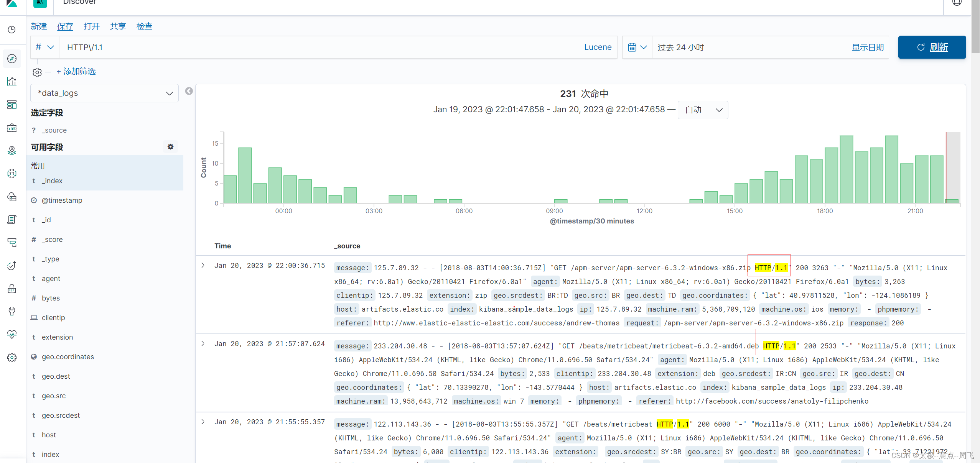The width and height of the screenshot is (980, 463).
Task: Open the Discover compass icon in sidebar
Action: coord(12,59)
